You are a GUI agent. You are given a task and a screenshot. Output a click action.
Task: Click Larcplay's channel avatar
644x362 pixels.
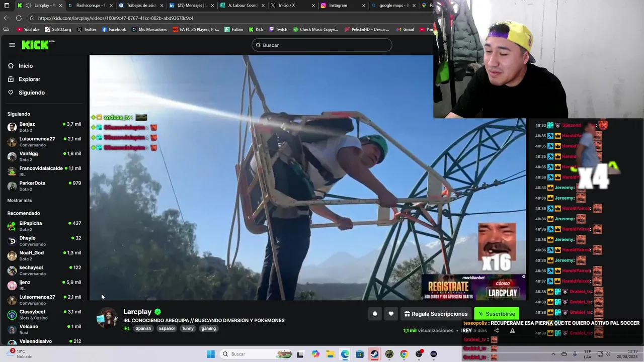107,318
